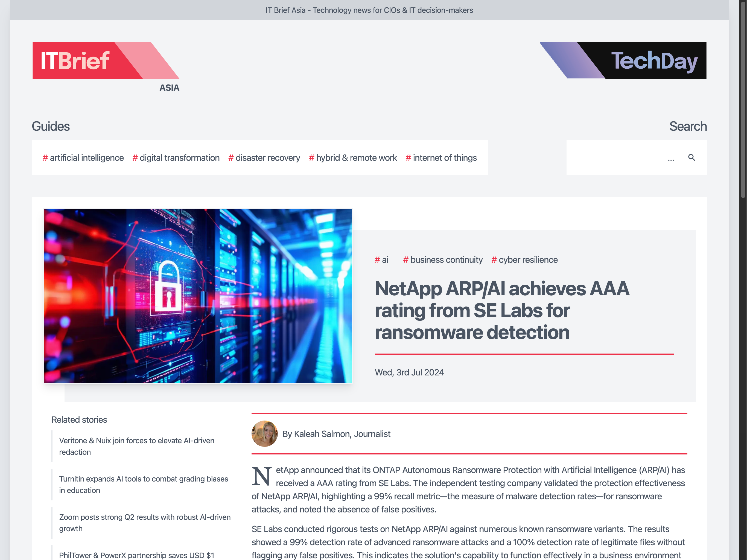Viewport: 747px width, 560px height.
Task: Click Kaleah Salmon's author avatar
Action: (x=264, y=434)
